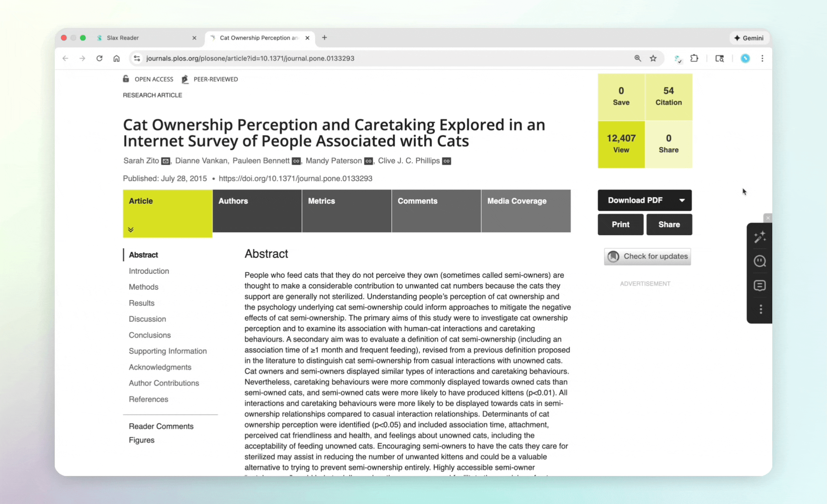The image size is (827, 504).
Task: Open the Download PDF dropdown arrow
Action: coord(682,200)
